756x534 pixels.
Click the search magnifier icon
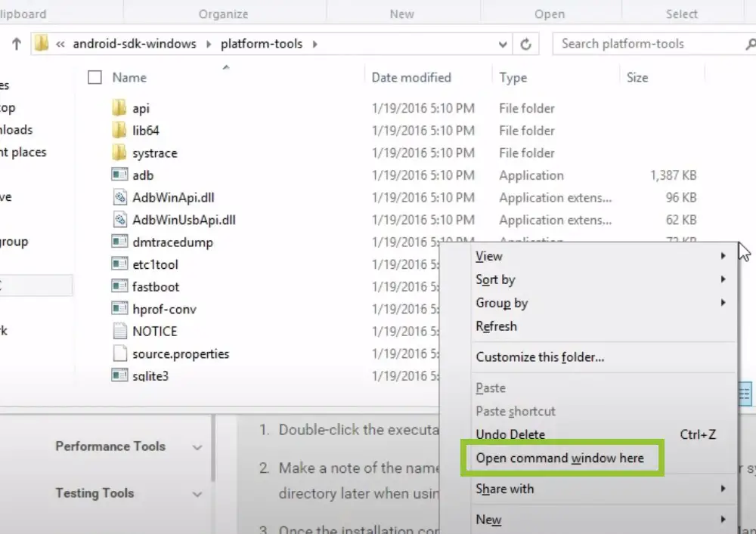pos(750,45)
